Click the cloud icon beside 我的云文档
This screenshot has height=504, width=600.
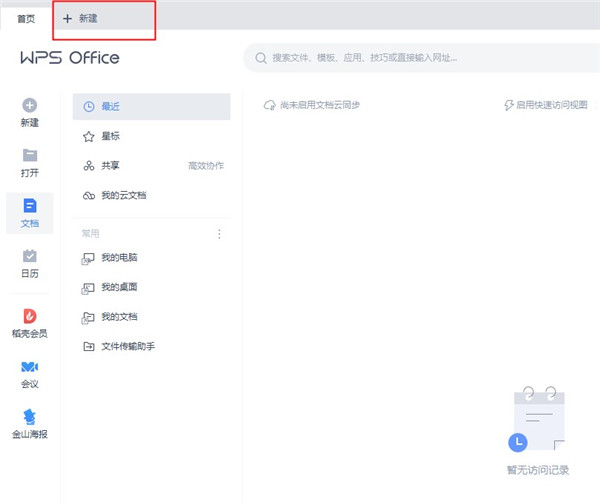pos(89,196)
